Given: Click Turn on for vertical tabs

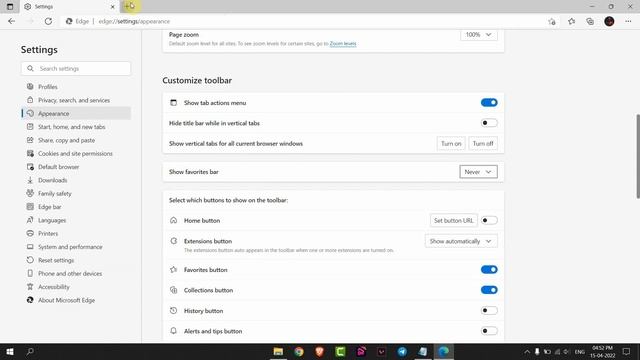Looking at the screenshot, I should 451,144.
